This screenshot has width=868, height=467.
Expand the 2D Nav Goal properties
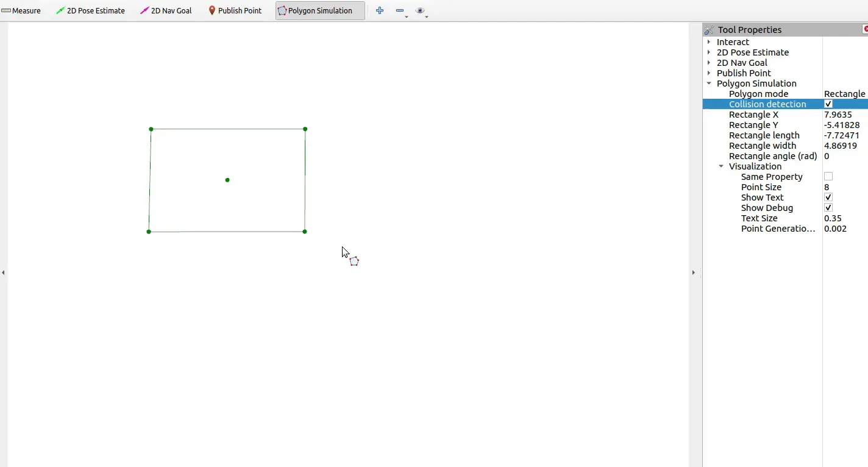tap(708, 63)
